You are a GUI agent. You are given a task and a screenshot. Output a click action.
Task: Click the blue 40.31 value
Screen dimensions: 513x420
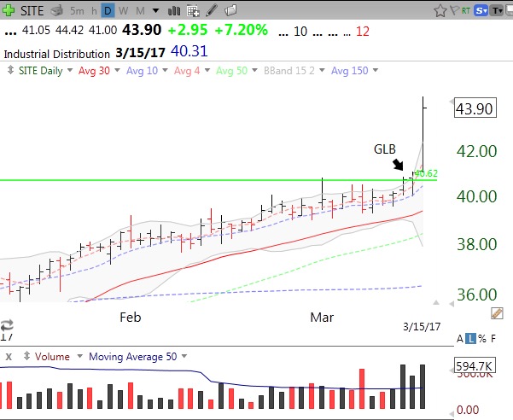[189, 51]
